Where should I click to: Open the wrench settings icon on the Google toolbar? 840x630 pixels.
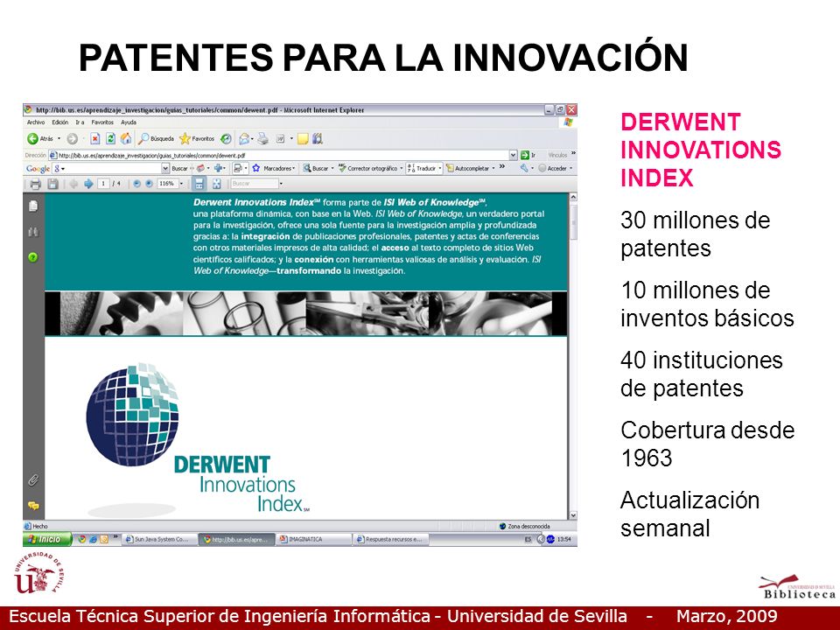pyautogui.click(x=526, y=168)
